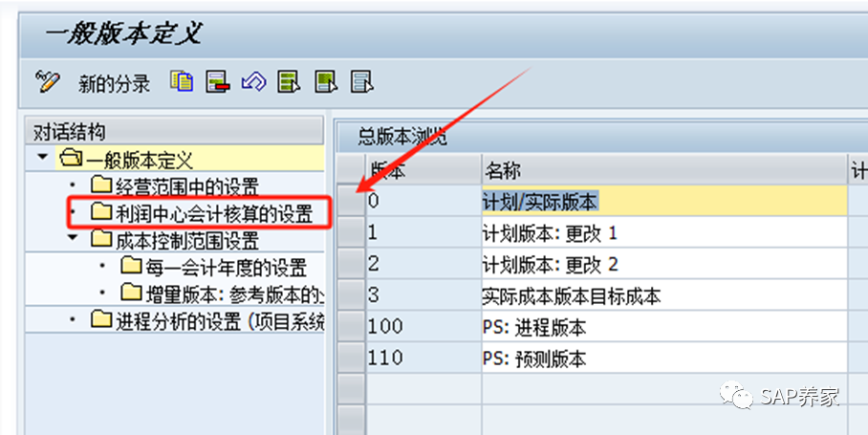Viewport: 868px width, 435px height.
Task: Click the 版本 column header
Action: click(423, 170)
